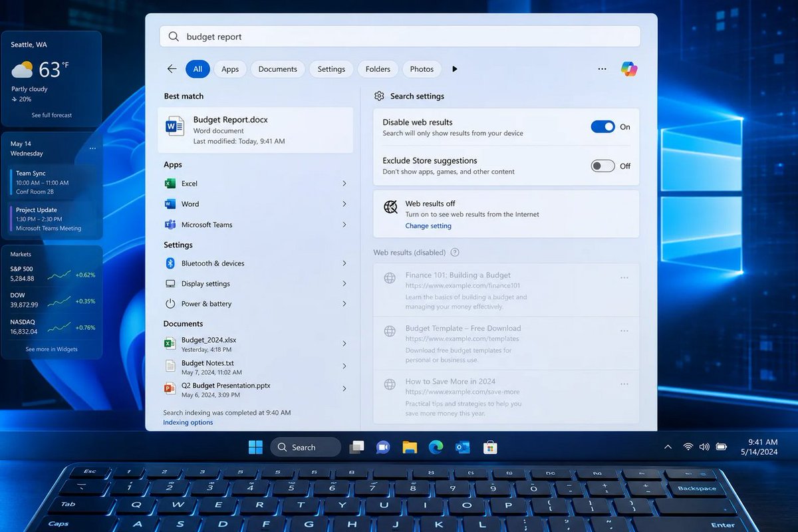Open Task View on the taskbar

coord(357,447)
